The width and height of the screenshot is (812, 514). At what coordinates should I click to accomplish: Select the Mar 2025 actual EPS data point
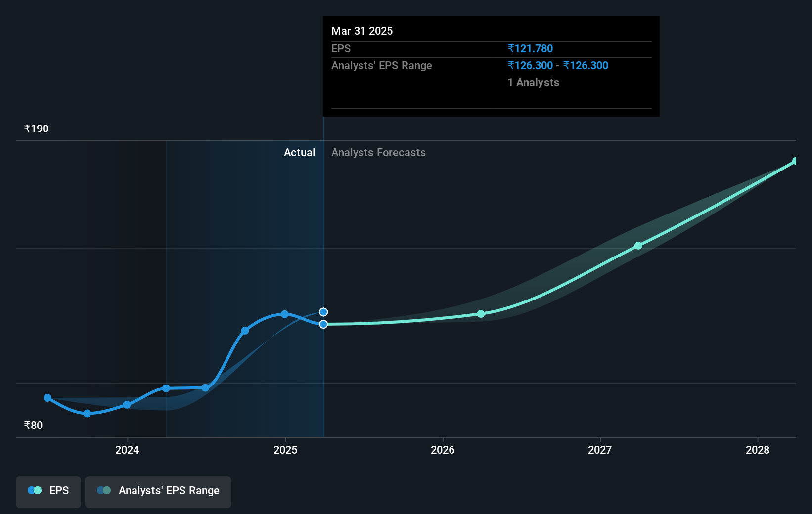pyautogui.click(x=323, y=324)
